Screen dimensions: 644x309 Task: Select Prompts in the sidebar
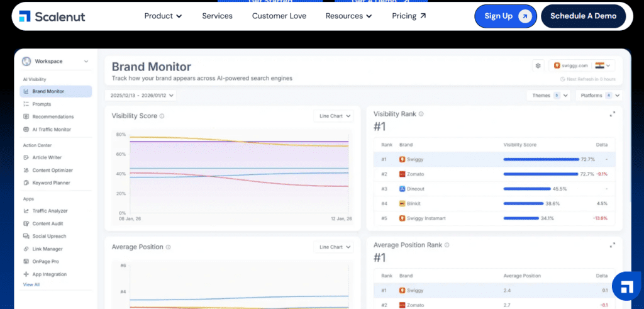(x=42, y=104)
